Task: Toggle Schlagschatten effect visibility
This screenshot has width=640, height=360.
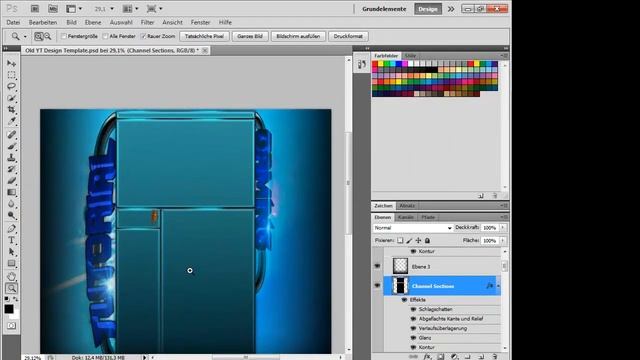Action: click(413, 309)
